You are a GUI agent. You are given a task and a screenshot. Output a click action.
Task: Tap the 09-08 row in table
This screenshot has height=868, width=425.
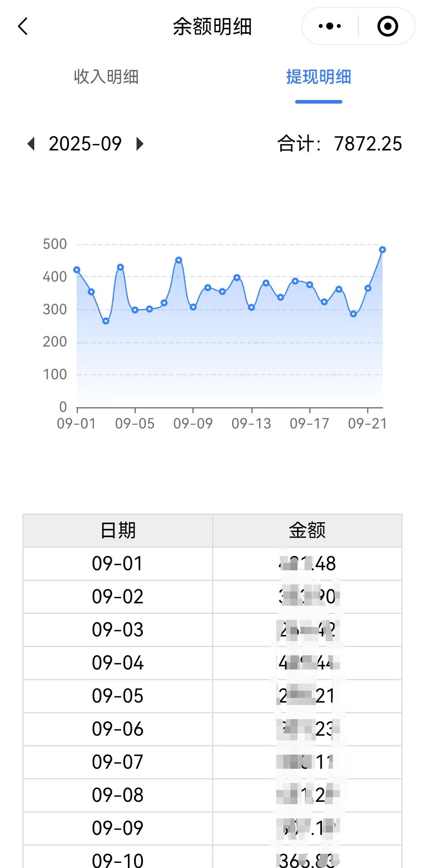(x=118, y=795)
